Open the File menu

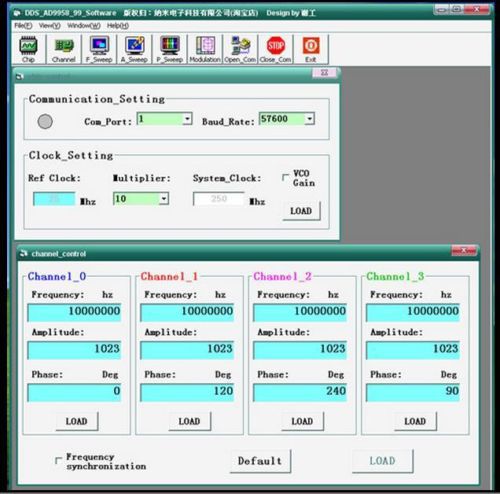click(23, 26)
